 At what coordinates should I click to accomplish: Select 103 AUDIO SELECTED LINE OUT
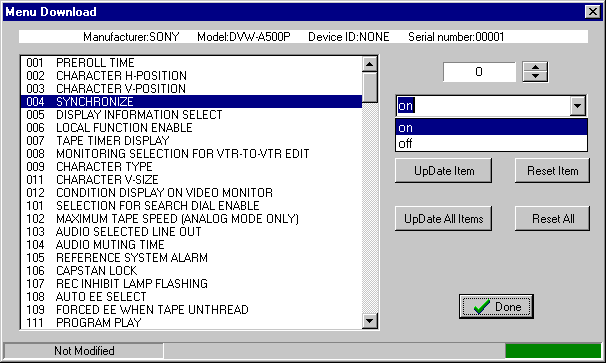tap(191, 232)
